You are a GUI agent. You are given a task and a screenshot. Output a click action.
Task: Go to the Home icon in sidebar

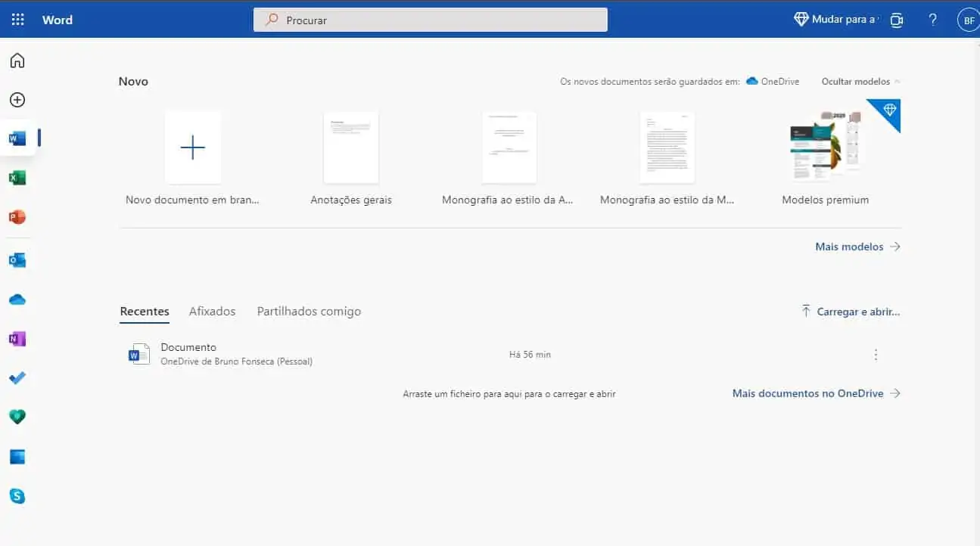[x=17, y=60]
